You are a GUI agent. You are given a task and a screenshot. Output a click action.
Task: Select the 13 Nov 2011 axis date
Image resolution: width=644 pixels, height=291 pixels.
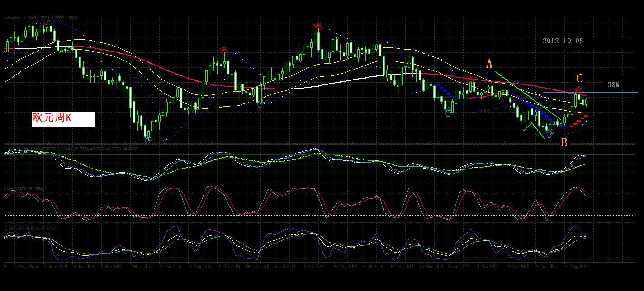[x=431, y=267]
